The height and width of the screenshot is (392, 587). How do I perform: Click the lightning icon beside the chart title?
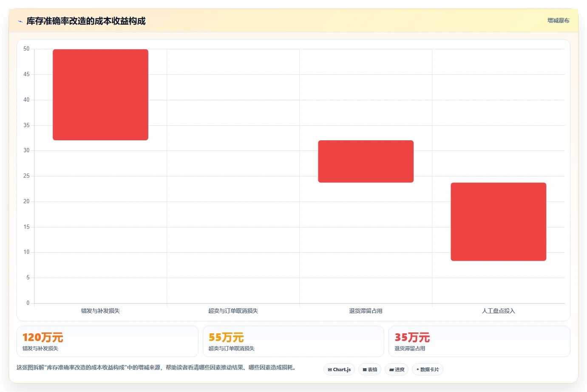click(x=20, y=21)
